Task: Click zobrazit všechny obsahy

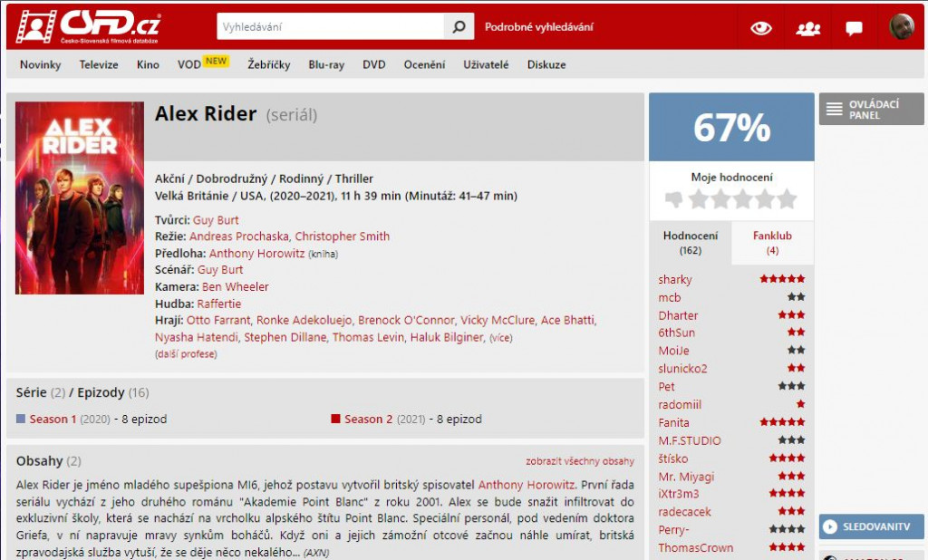Action: 579,461
